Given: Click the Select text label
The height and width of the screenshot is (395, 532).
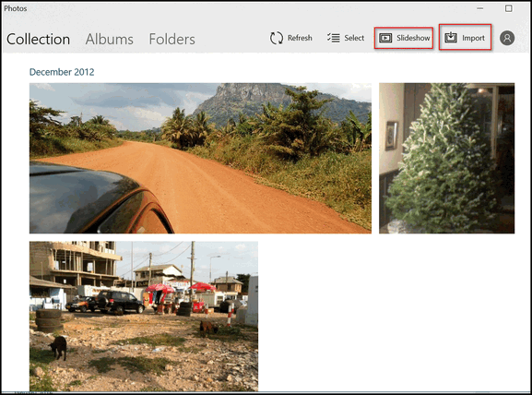Looking at the screenshot, I should tap(354, 38).
